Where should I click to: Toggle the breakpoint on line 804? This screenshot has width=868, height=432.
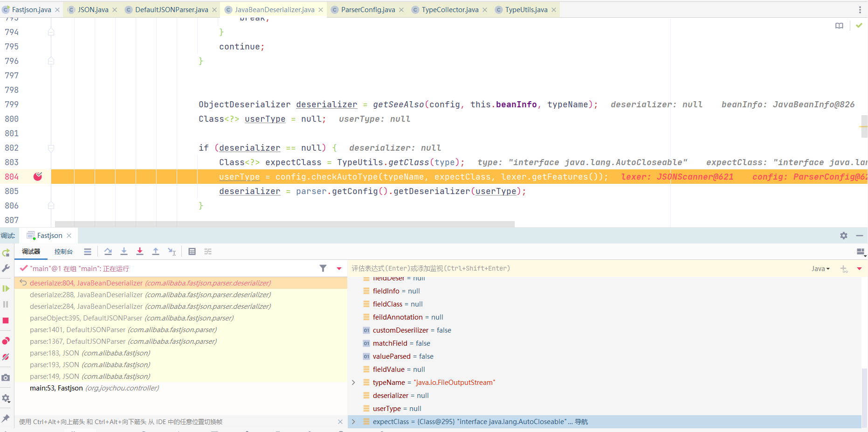pyautogui.click(x=38, y=176)
